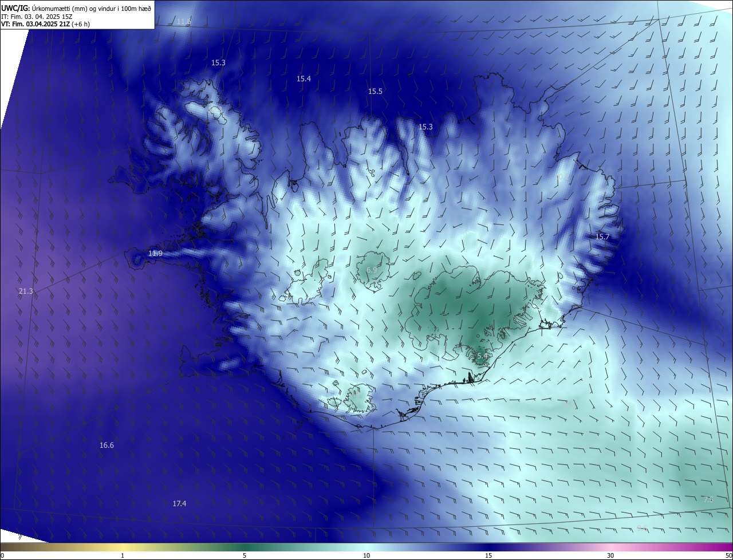The height and width of the screenshot is (560, 733).
Task: Click the 5.4 value label
Action: [x=482, y=356]
